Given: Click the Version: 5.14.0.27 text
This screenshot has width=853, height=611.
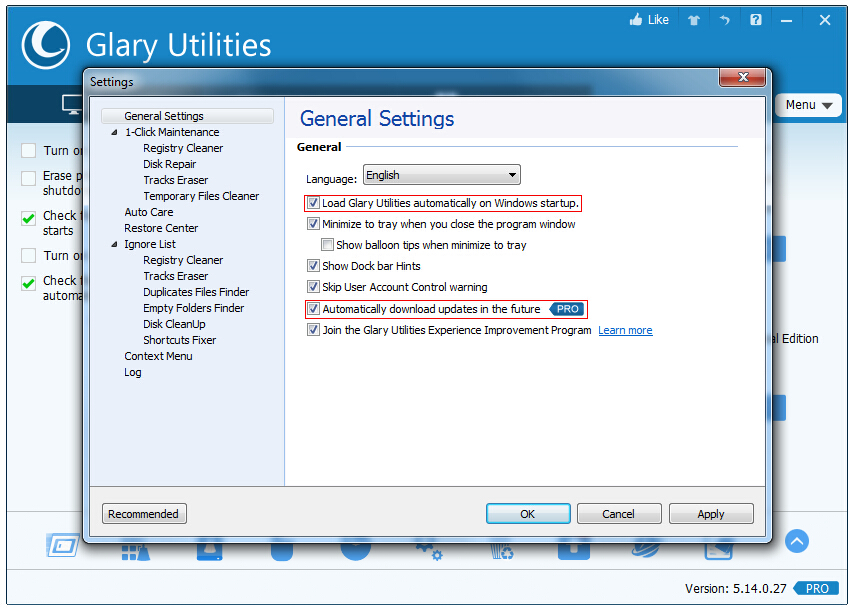Looking at the screenshot, I should click(x=735, y=589).
